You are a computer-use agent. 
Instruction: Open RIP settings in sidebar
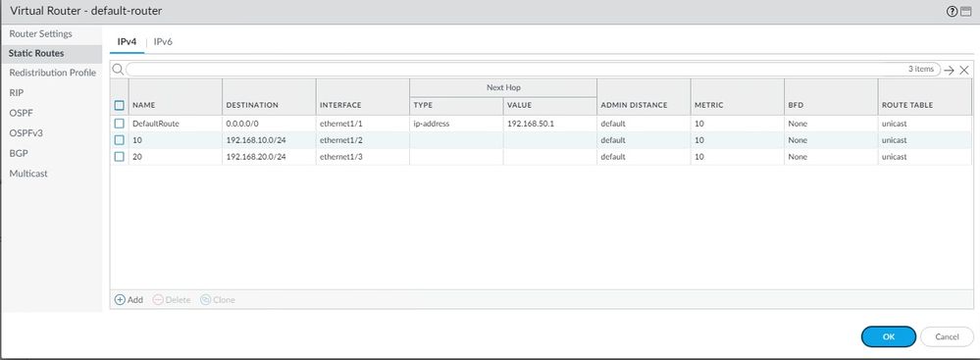17,93
